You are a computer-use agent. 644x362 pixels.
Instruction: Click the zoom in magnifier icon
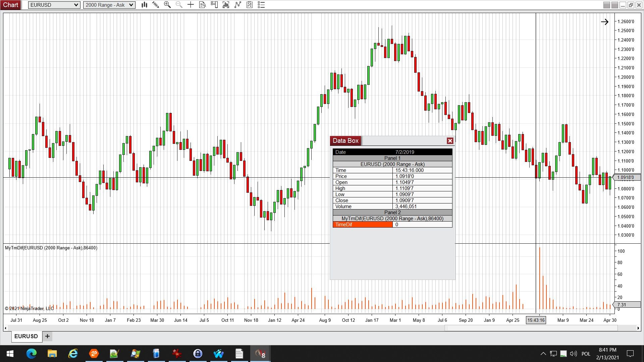point(167,5)
